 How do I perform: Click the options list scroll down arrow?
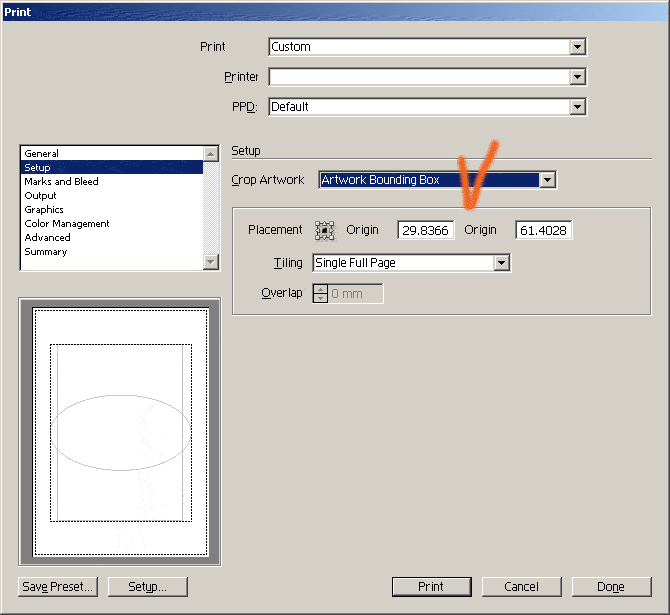coord(211,262)
